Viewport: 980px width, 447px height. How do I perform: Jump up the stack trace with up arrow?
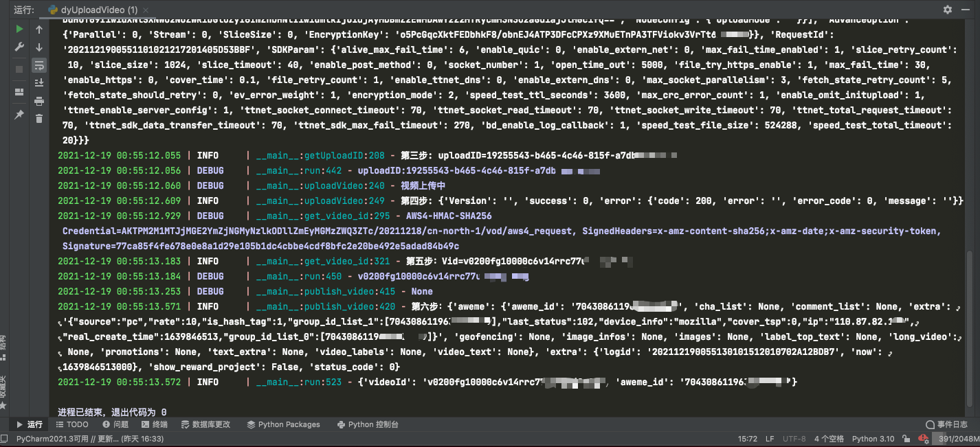click(39, 30)
